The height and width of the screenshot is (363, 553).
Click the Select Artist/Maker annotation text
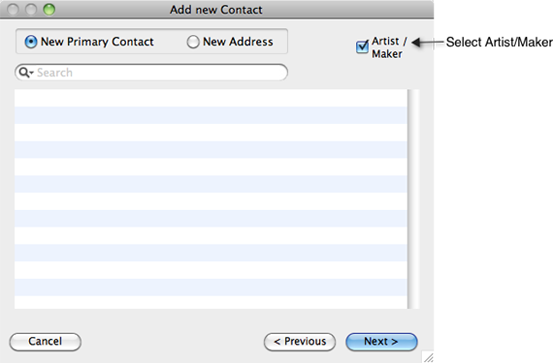coord(499,42)
